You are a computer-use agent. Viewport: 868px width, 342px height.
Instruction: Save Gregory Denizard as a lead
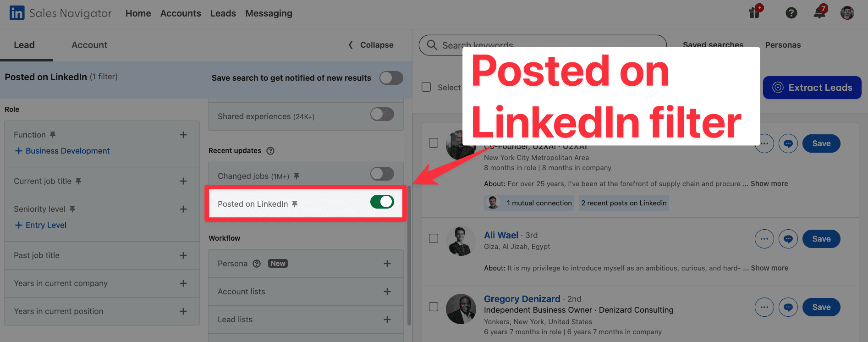tap(821, 307)
